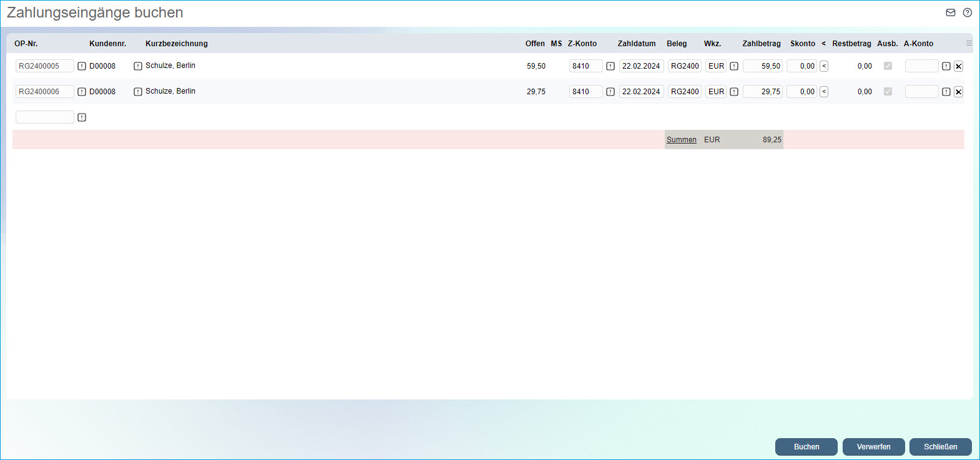Focus Zahldatum field in RG2400005 row
980x460 pixels.
pos(642,66)
